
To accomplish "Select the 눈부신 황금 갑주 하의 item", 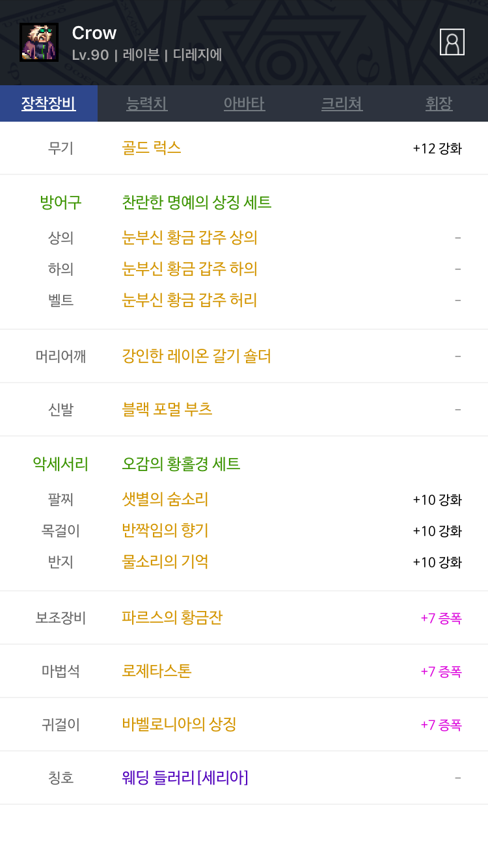I will pos(190,269).
